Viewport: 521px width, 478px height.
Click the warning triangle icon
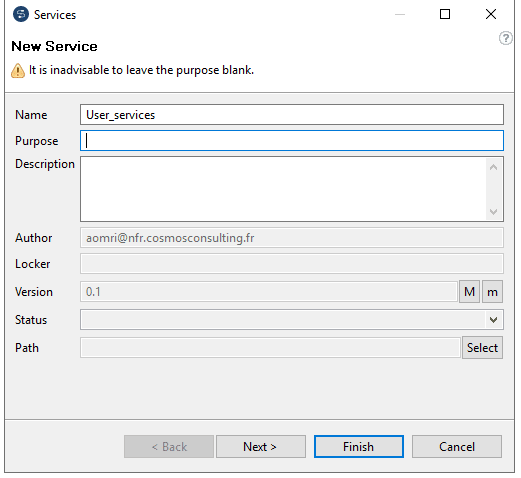tap(18, 71)
